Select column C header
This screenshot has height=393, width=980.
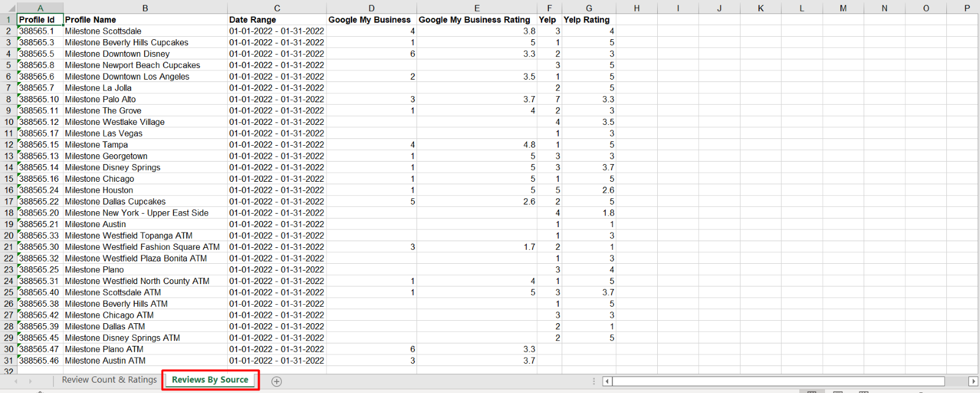coord(277,9)
